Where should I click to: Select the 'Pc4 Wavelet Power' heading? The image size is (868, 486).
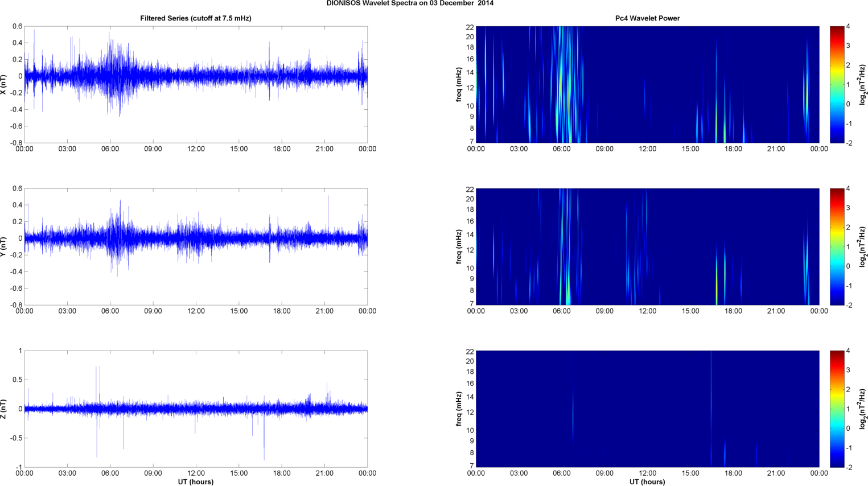point(647,18)
